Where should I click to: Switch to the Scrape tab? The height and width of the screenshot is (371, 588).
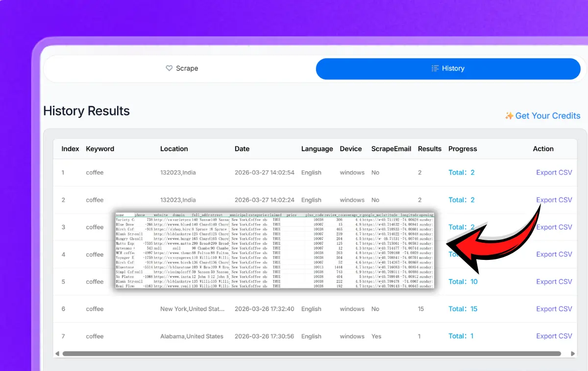click(182, 69)
